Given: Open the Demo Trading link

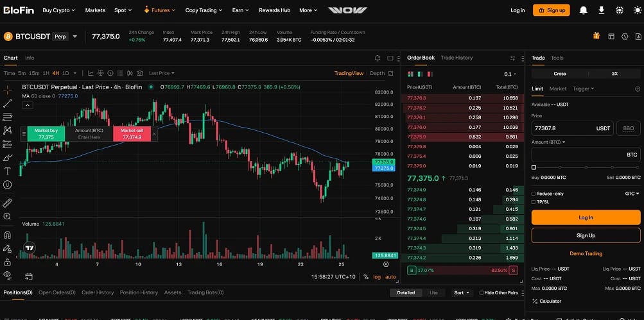Looking at the screenshot, I should point(586,253).
